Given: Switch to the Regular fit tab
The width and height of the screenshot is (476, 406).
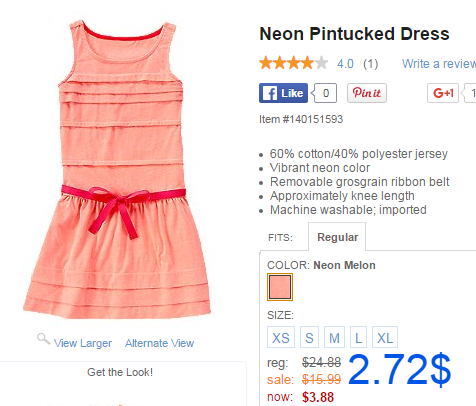Looking at the screenshot, I should 337,237.
